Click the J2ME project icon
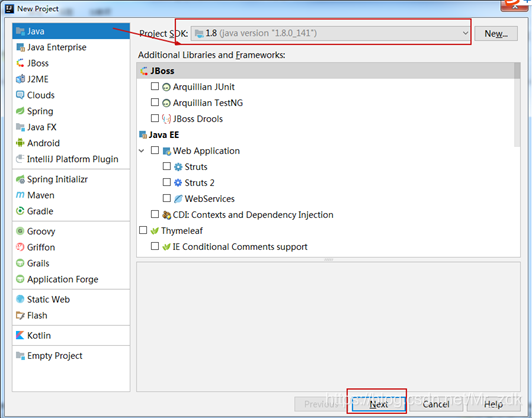This screenshot has height=418, width=532. [x=20, y=79]
